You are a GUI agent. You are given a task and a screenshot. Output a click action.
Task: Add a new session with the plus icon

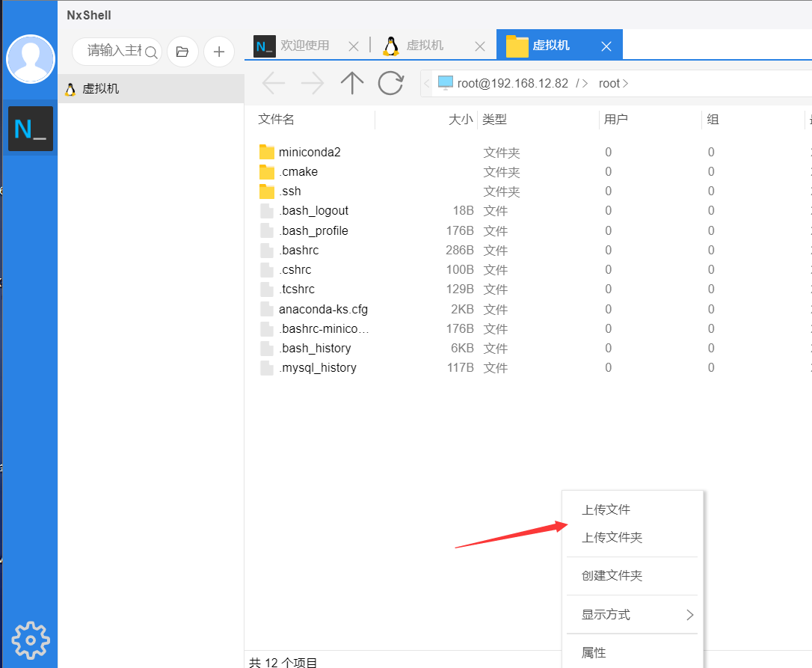pyautogui.click(x=218, y=52)
